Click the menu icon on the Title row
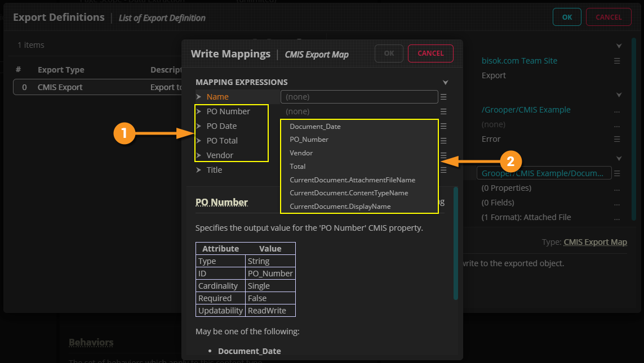 [443, 170]
